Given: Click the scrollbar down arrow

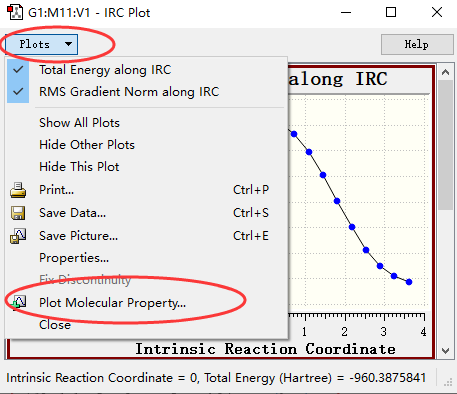Looking at the screenshot, I should point(445,351).
